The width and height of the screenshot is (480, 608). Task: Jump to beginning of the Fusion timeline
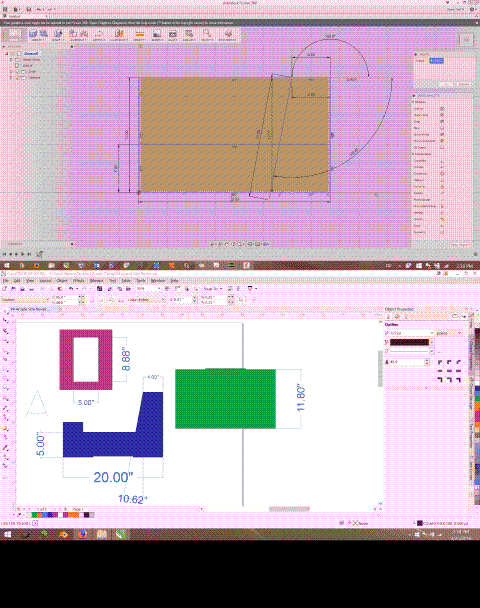pyautogui.click(x=5, y=254)
